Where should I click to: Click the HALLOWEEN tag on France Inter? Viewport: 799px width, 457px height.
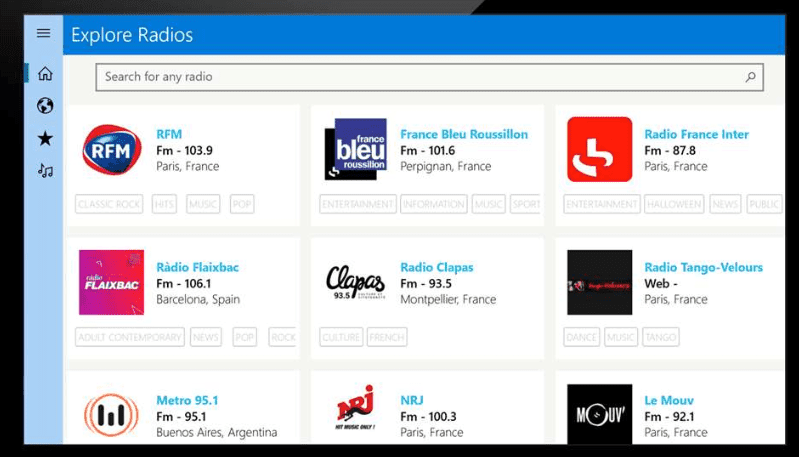tap(674, 204)
